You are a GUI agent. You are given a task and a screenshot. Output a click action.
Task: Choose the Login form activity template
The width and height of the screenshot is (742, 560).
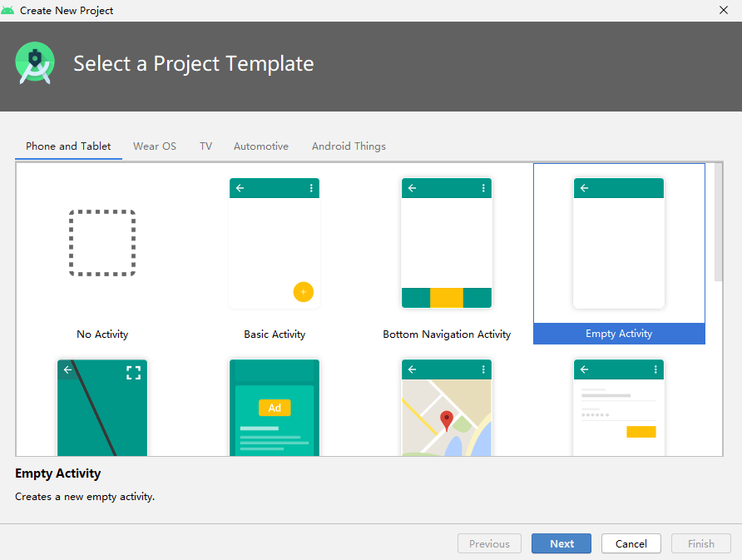tap(619, 408)
